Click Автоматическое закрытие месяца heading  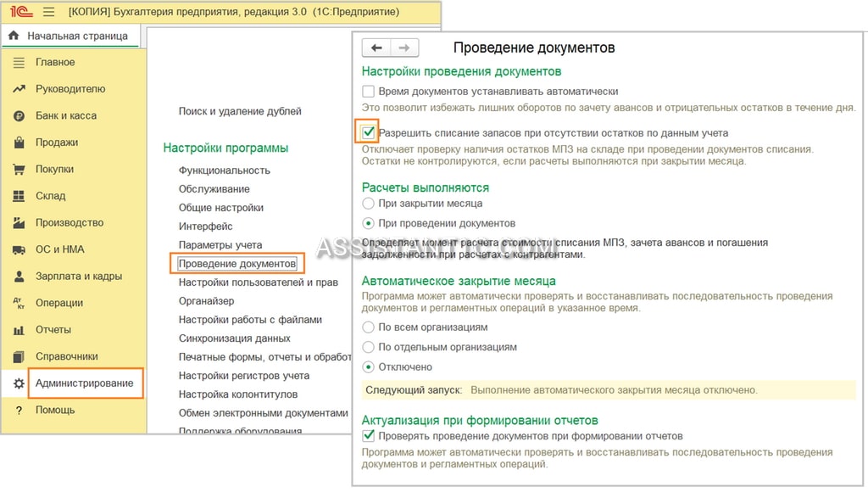[459, 281]
